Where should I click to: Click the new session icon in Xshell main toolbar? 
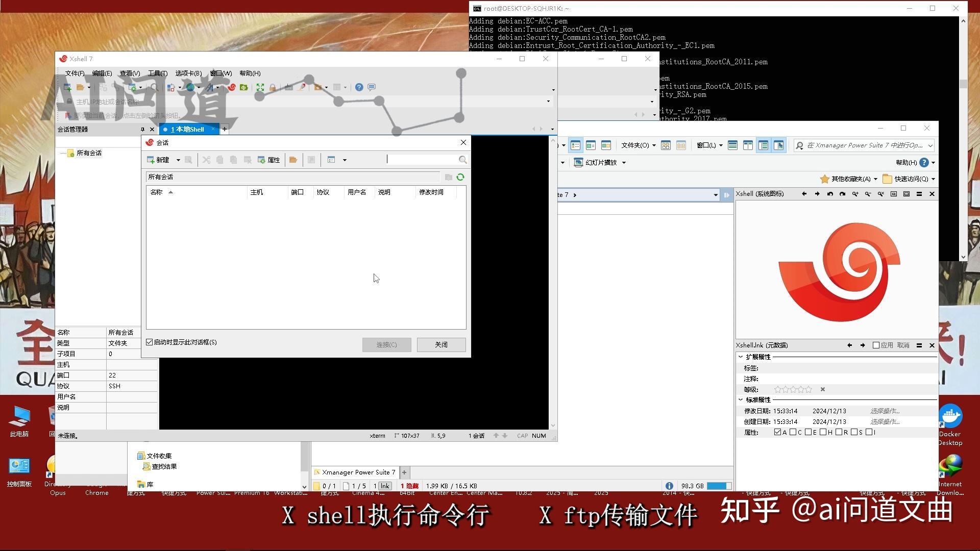coord(67,87)
